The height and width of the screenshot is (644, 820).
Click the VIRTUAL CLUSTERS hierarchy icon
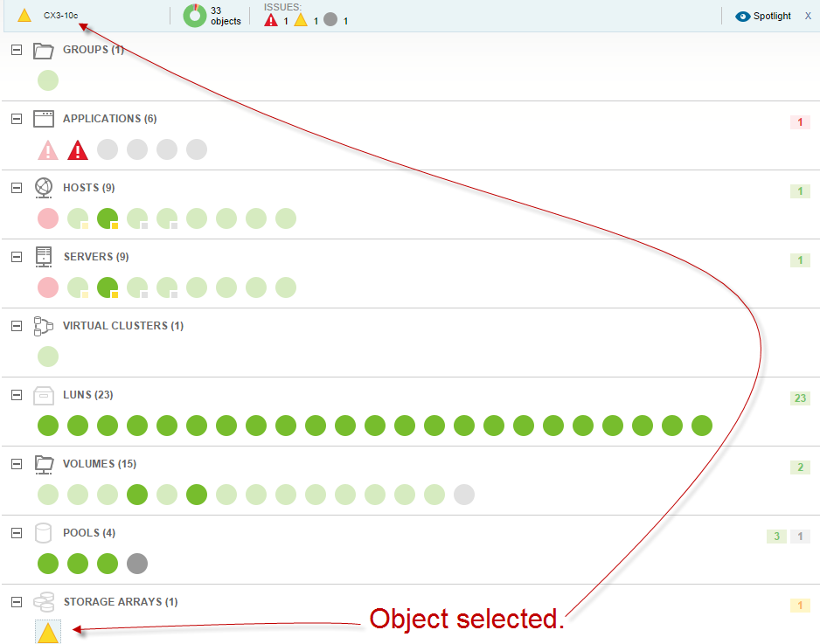pyautogui.click(x=44, y=325)
